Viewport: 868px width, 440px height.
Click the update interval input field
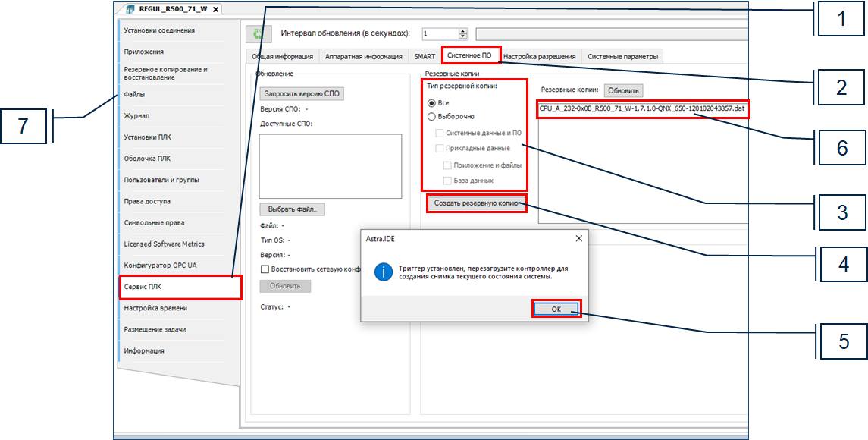440,34
